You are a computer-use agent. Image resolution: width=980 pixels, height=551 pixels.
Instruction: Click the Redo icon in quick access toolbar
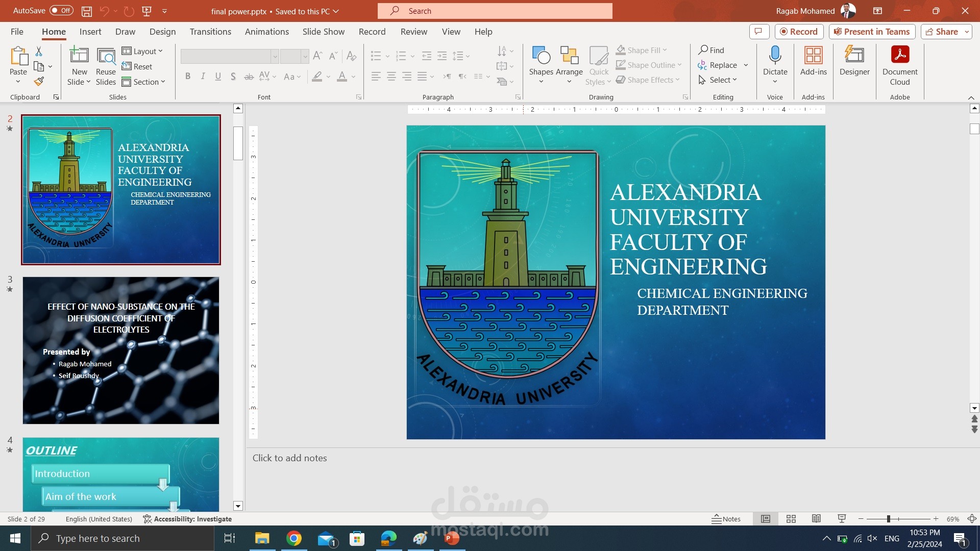click(x=129, y=11)
